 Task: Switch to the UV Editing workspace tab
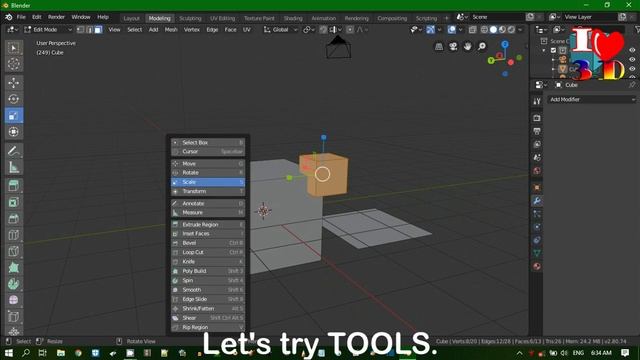pyautogui.click(x=222, y=18)
